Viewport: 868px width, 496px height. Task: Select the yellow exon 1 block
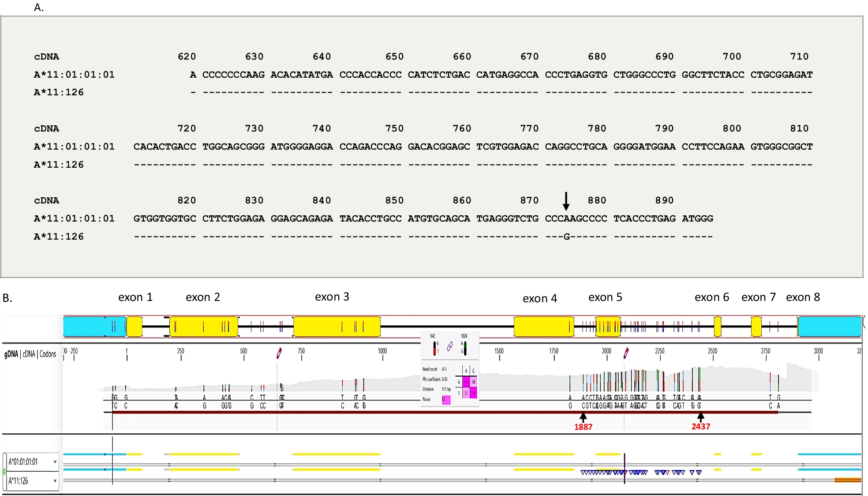(x=135, y=327)
